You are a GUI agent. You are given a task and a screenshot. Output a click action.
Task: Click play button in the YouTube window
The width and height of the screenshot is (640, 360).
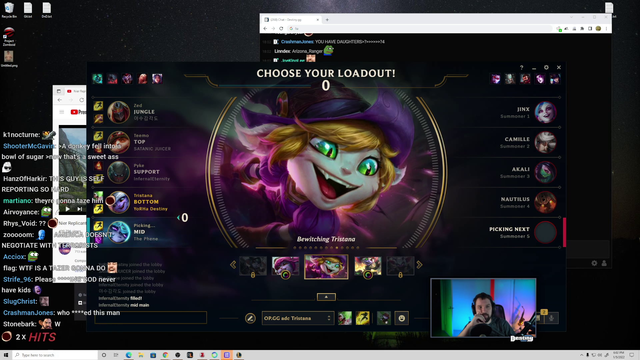coord(67,209)
